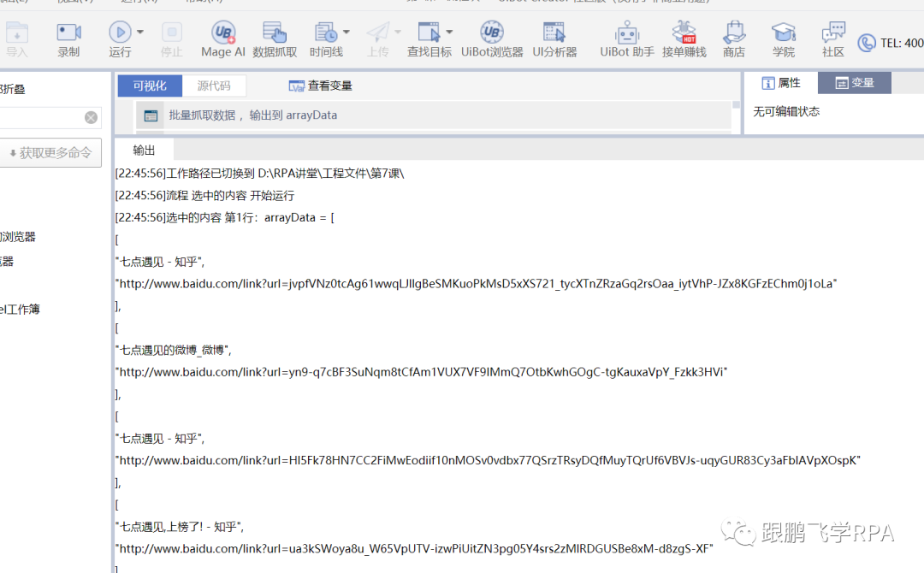Click the 流程 选中的内容 开始运行 log line
The width and height of the screenshot is (924, 573).
pyautogui.click(x=204, y=196)
